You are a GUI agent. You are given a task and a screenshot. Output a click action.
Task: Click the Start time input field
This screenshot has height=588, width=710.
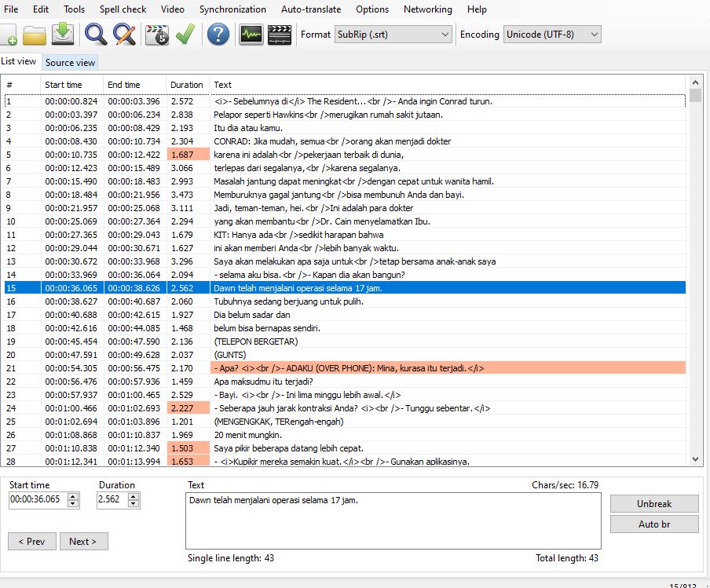(38, 500)
